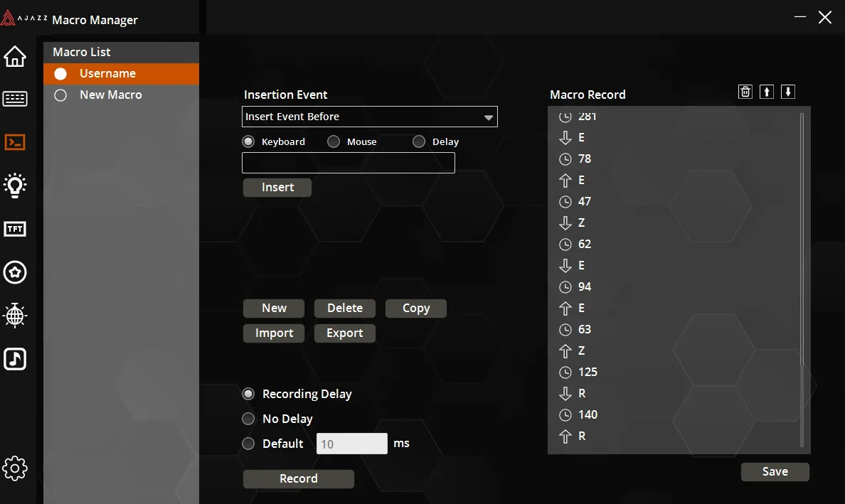Move macro record entry up
This screenshot has width=845, height=504.
coord(766,92)
